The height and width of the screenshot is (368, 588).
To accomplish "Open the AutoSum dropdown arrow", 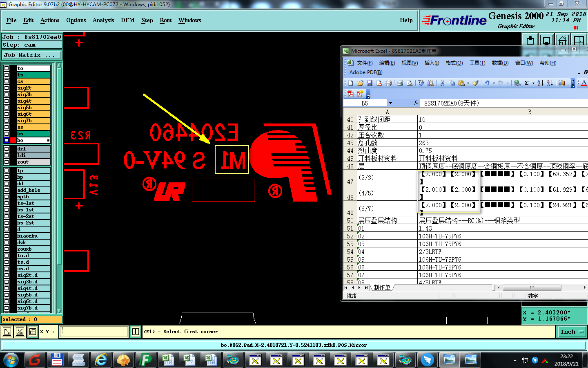I will click(533, 83).
